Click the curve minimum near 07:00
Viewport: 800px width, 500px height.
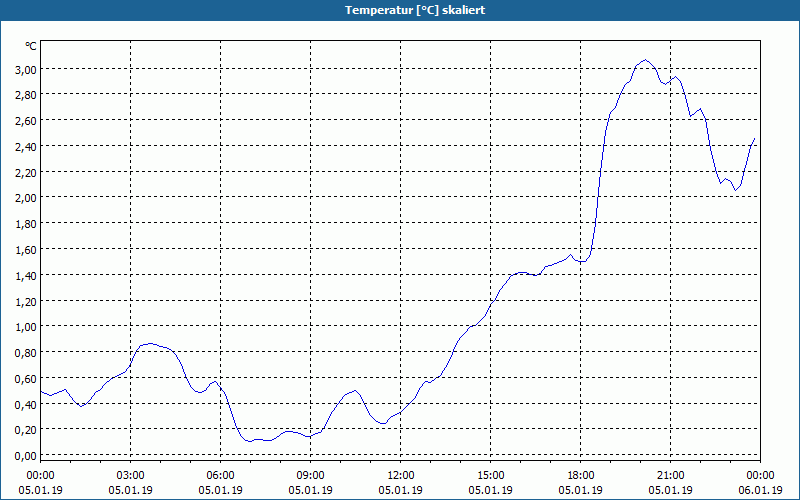click(249, 441)
